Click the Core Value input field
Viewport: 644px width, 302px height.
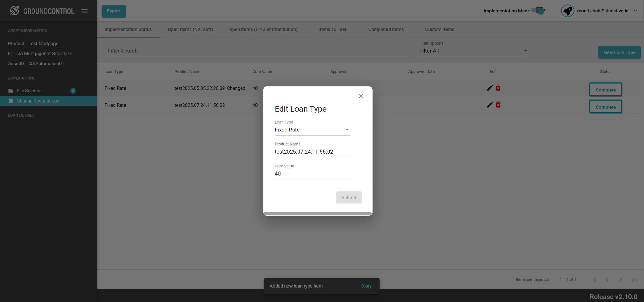[x=312, y=173]
